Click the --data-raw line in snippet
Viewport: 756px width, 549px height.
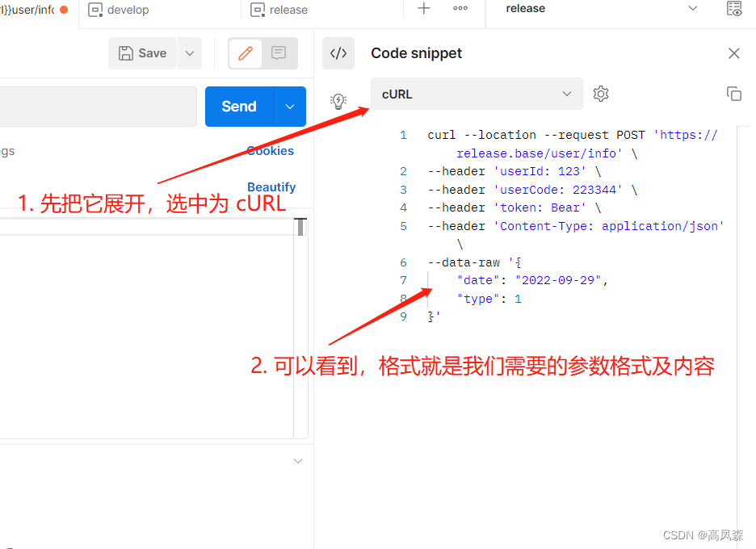(x=474, y=262)
